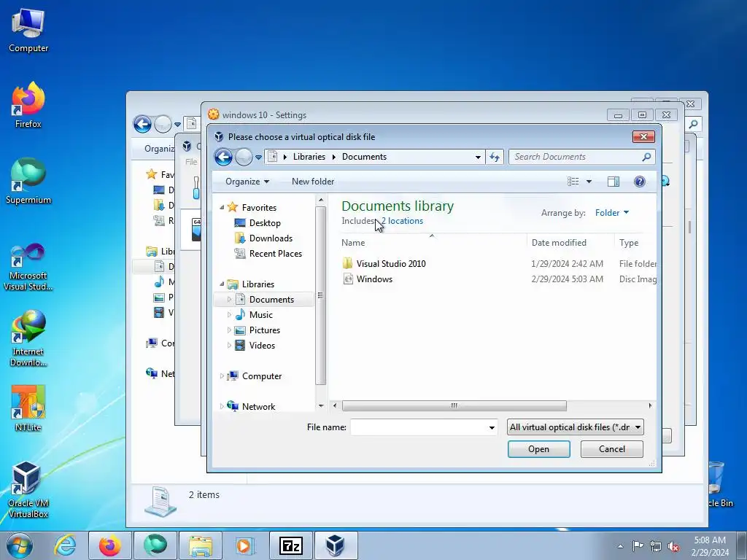Expand the Network tree node
The image size is (747, 560).
tap(222, 407)
